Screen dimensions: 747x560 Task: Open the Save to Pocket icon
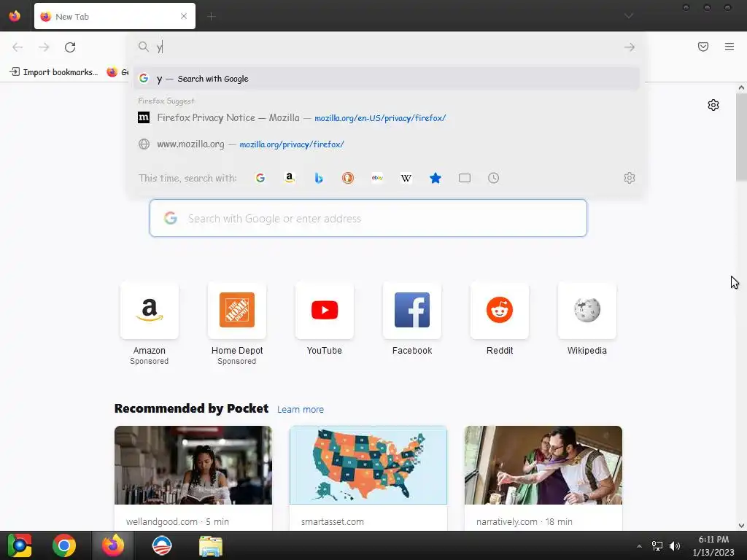pyautogui.click(x=703, y=47)
